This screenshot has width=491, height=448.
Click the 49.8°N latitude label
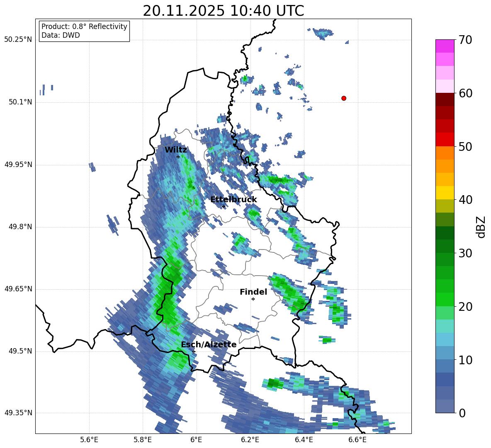[x=20, y=227]
